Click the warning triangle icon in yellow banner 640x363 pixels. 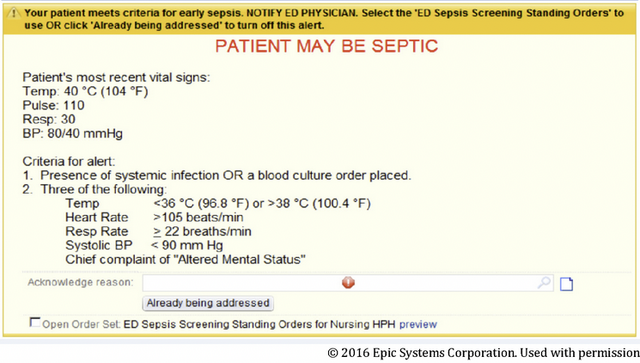13,13
